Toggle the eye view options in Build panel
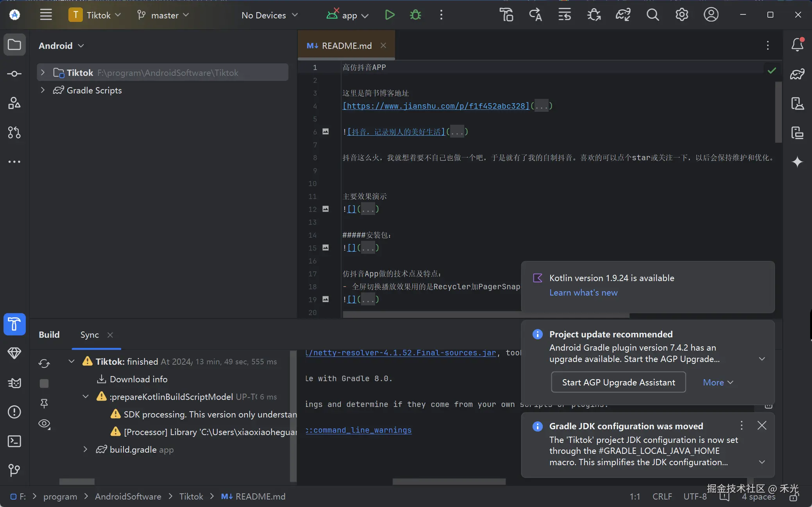Viewport: 812px width, 507px height. 44,424
